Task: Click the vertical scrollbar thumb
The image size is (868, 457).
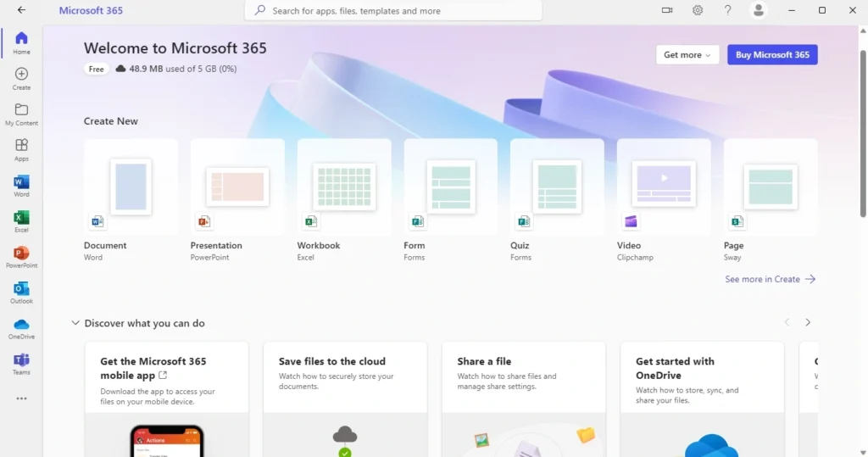Action: click(863, 133)
